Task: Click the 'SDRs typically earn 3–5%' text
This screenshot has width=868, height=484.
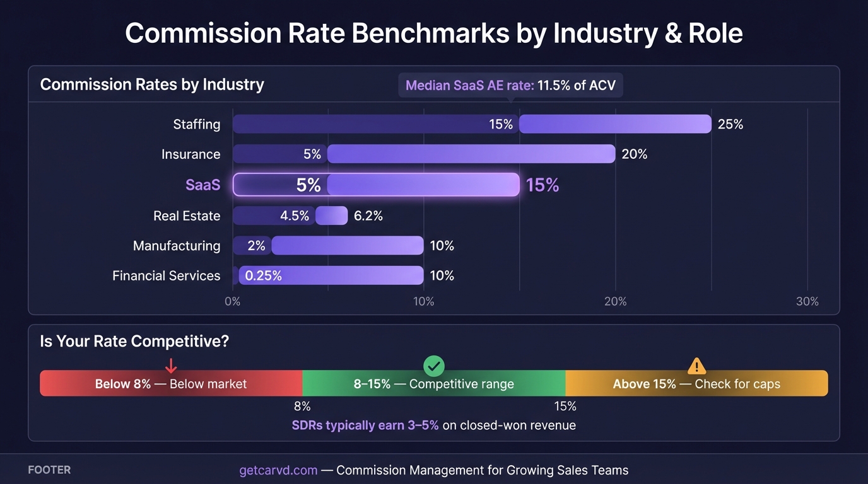Action: point(366,425)
